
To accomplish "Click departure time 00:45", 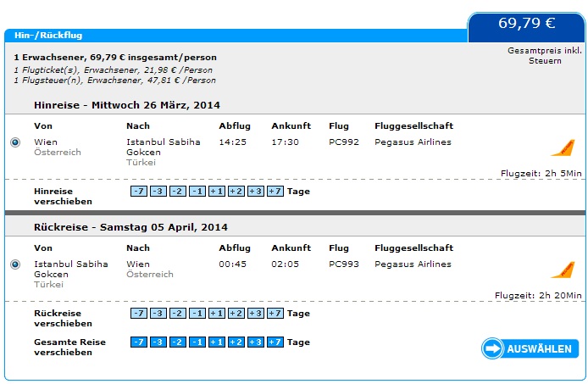I will (x=232, y=264).
